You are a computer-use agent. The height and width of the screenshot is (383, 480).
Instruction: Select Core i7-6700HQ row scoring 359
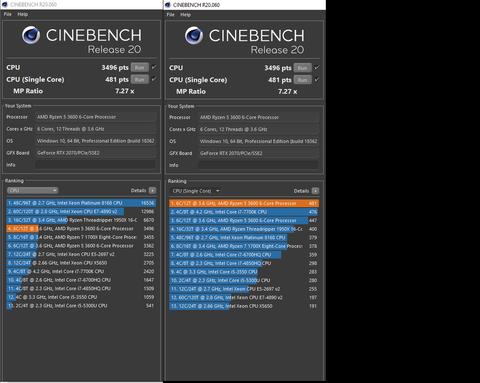[x=244, y=255]
